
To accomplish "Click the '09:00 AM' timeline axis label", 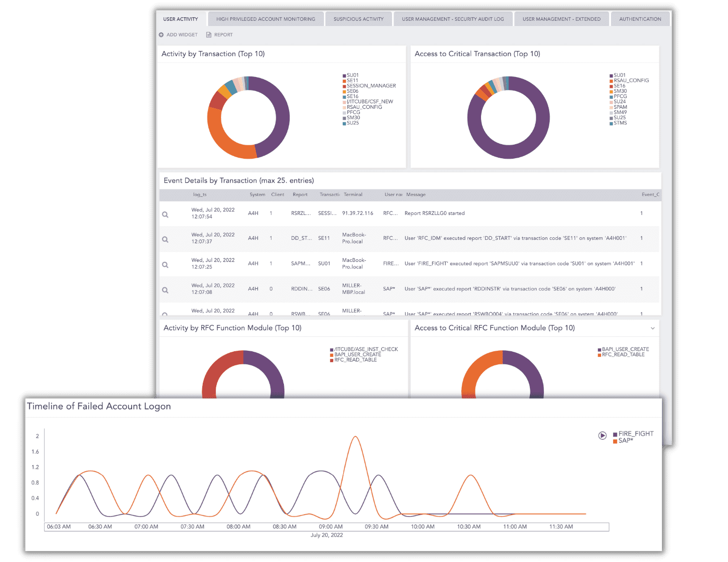I will coord(331,527).
